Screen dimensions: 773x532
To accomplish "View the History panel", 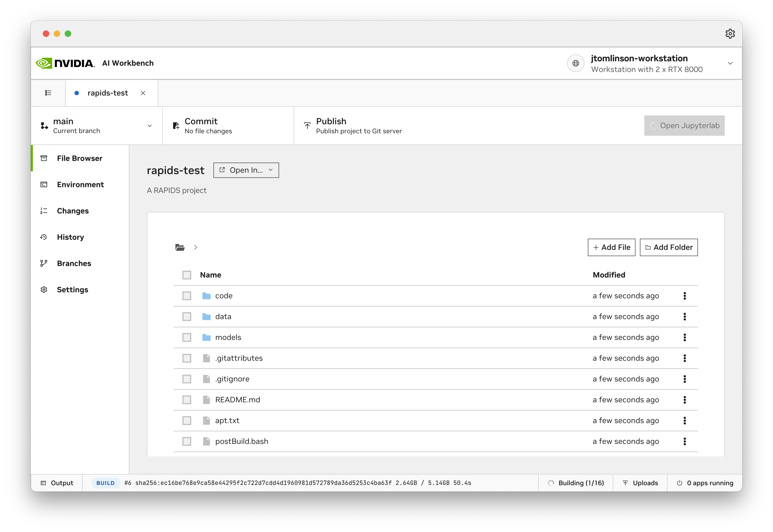I will tap(70, 237).
